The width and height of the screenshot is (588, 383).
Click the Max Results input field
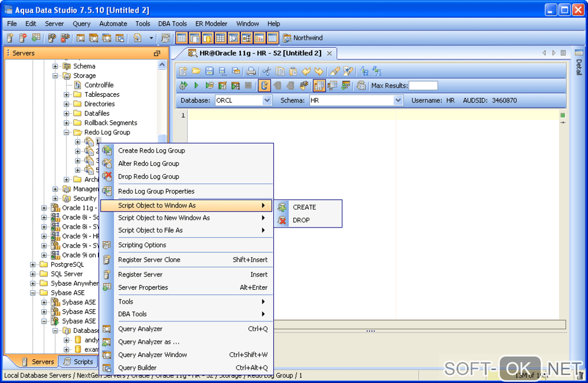click(x=423, y=85)
